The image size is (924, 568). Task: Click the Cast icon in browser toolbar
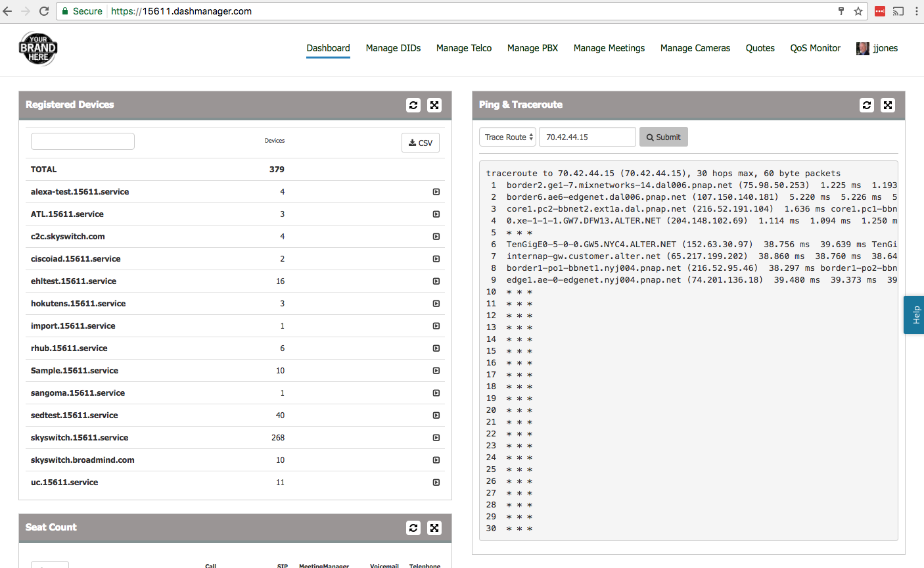(898, 11)
